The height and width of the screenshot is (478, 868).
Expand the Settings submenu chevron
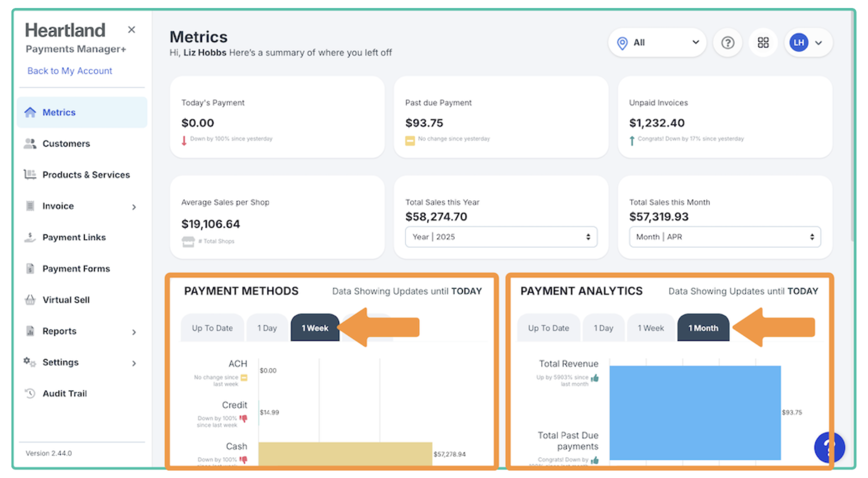[134, 363]
